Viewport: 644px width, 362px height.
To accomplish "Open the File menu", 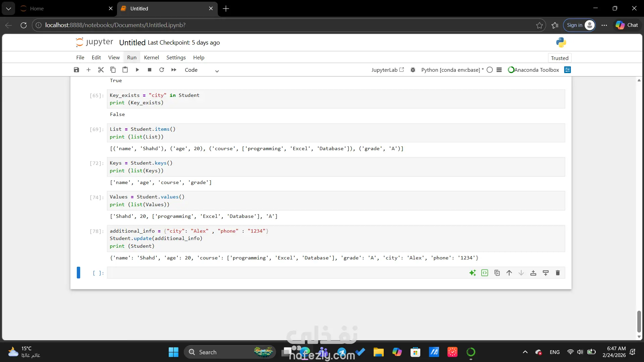I will point(80,57).
